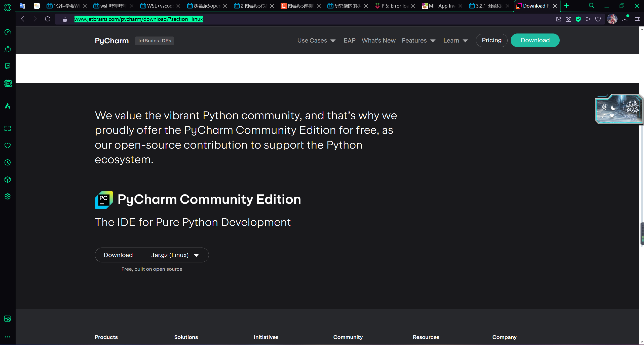Open the downloads icon in toolbar
The image size is (644, 345).
pos(625,19)
